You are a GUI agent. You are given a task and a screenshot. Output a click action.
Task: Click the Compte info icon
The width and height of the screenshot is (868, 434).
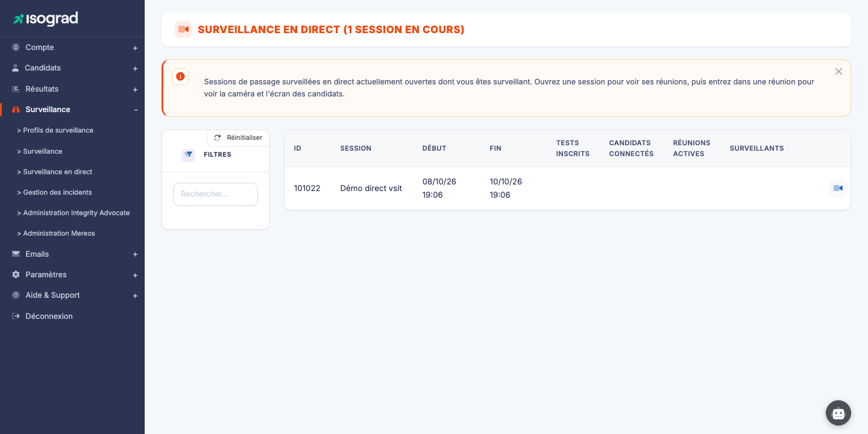[x=16, y=48]
